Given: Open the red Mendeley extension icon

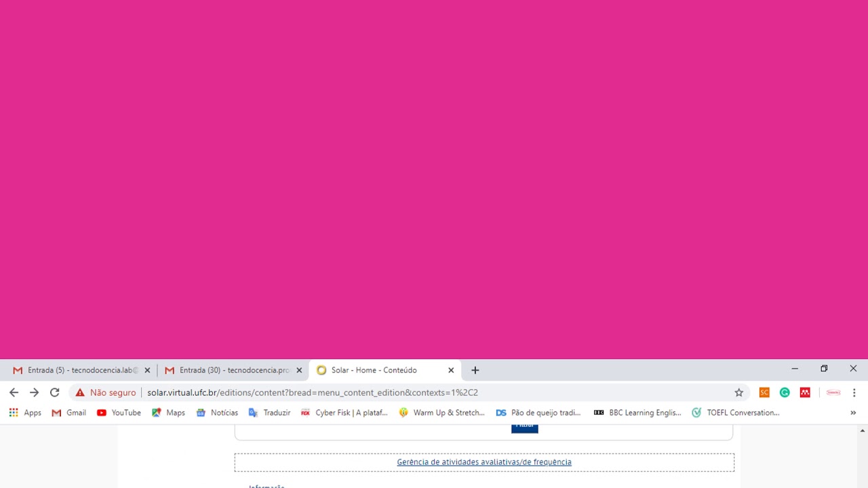Looking at the screenshot, I should click(805, 392).
